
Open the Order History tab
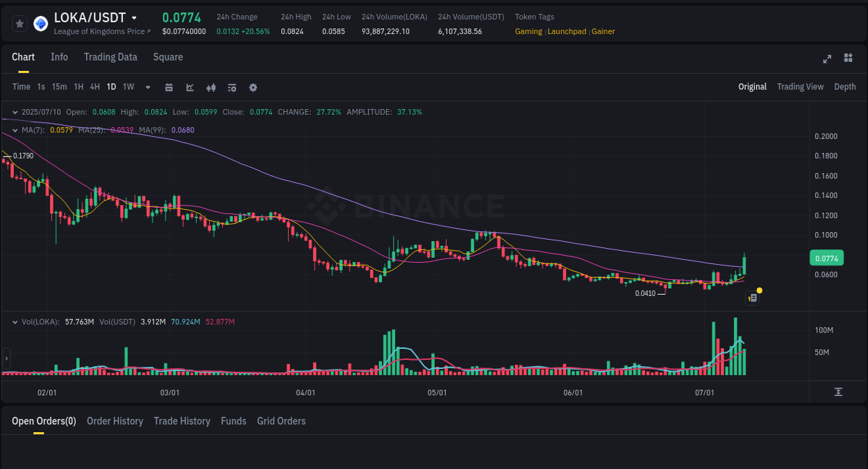coord(115,421)
